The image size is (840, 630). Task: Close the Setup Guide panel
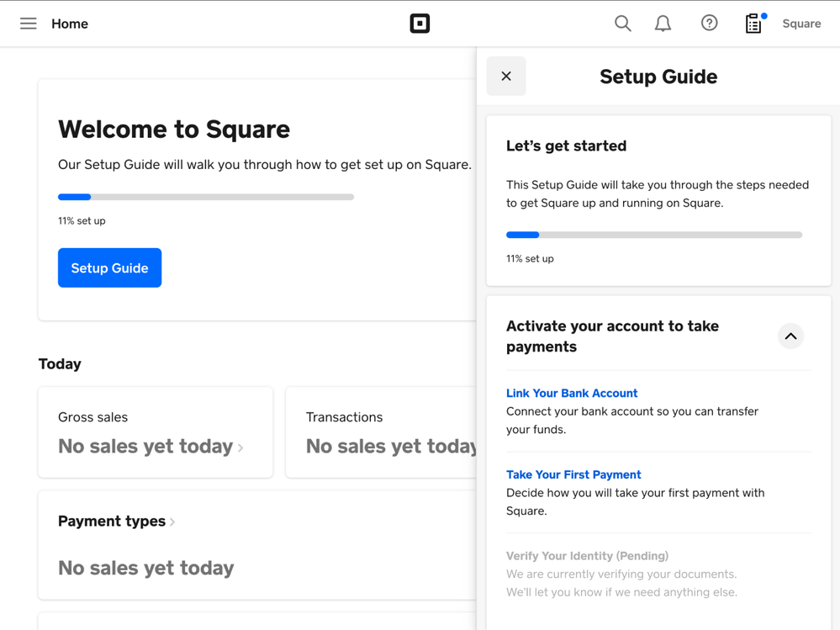pos(506,77)
